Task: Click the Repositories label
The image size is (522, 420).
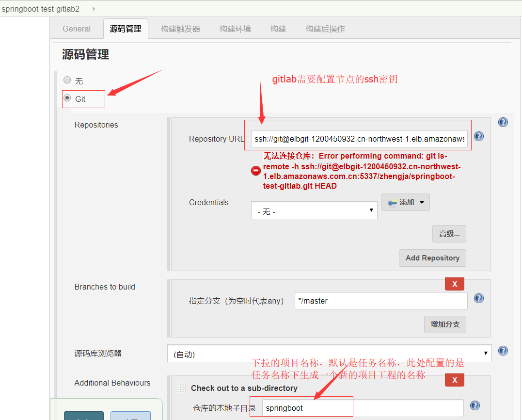Action: (x=96, y=125)
